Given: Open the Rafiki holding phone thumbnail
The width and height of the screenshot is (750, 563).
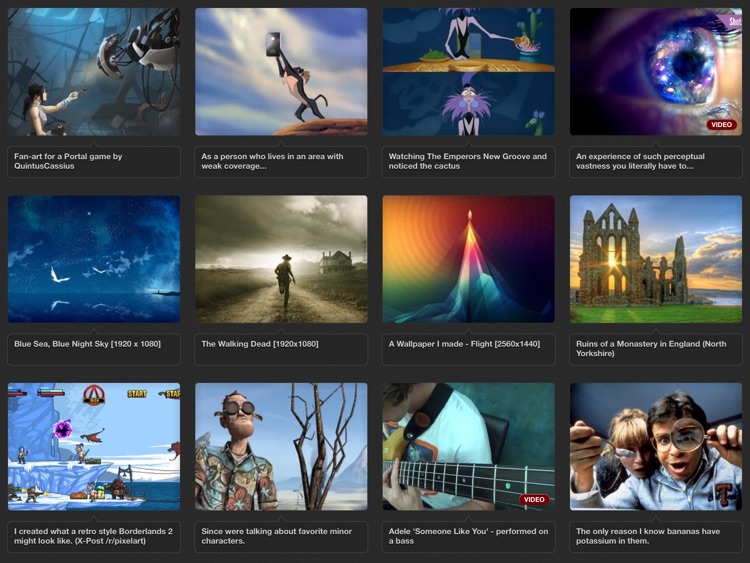Looking at the screenshot, I should pyautogui.click(x=281, y=71).
